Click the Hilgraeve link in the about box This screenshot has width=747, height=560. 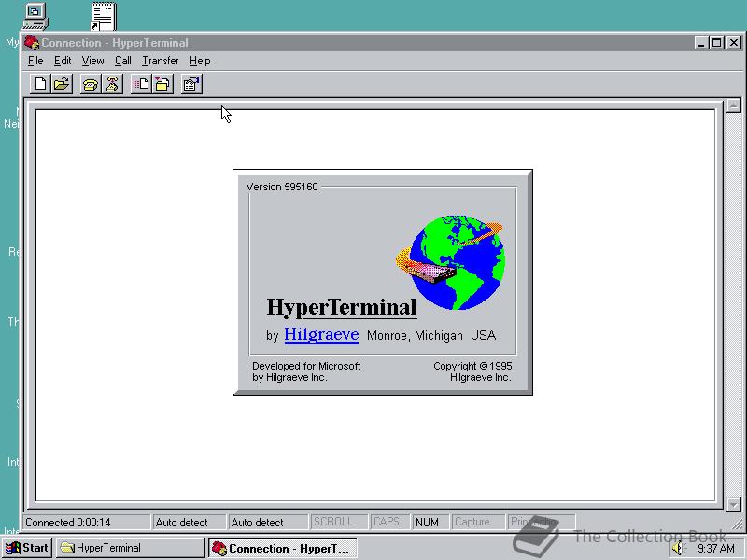point(321,334)
